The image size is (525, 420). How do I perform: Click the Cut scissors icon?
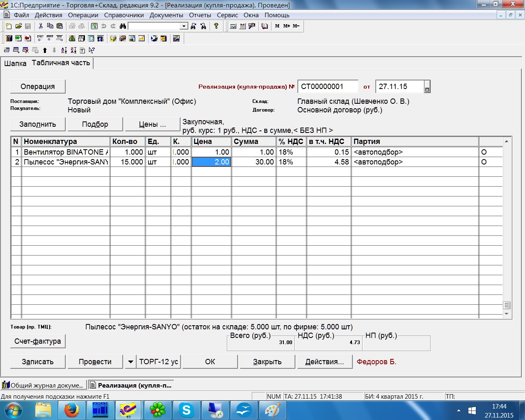click(41, 26)
